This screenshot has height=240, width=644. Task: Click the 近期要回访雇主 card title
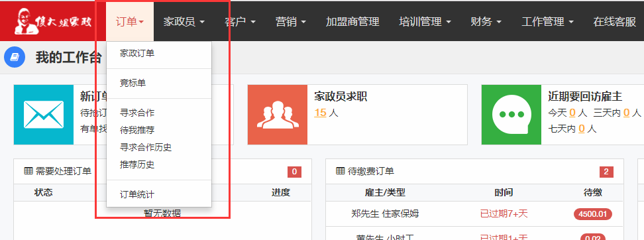585,97
